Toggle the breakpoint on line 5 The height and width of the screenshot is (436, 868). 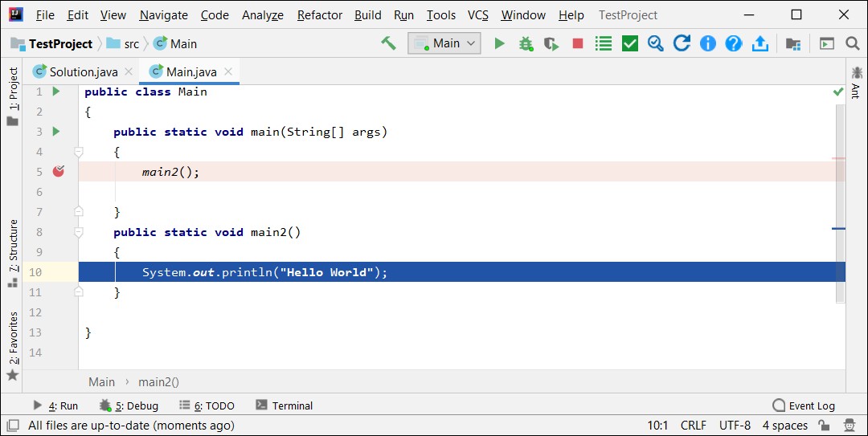tap(58, 172)
